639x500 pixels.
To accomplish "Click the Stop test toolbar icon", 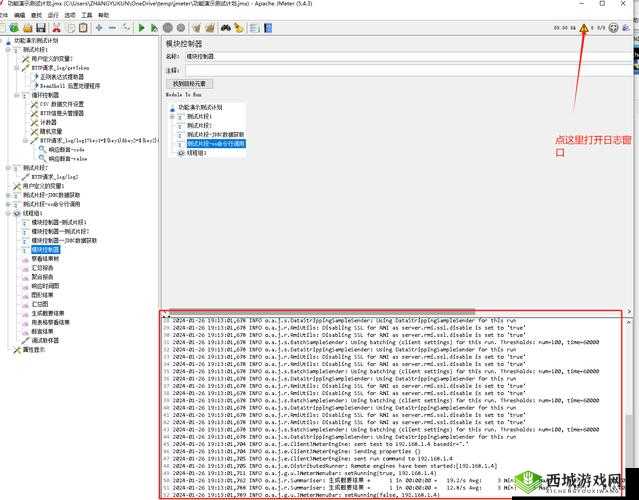I will coord(168,28).
